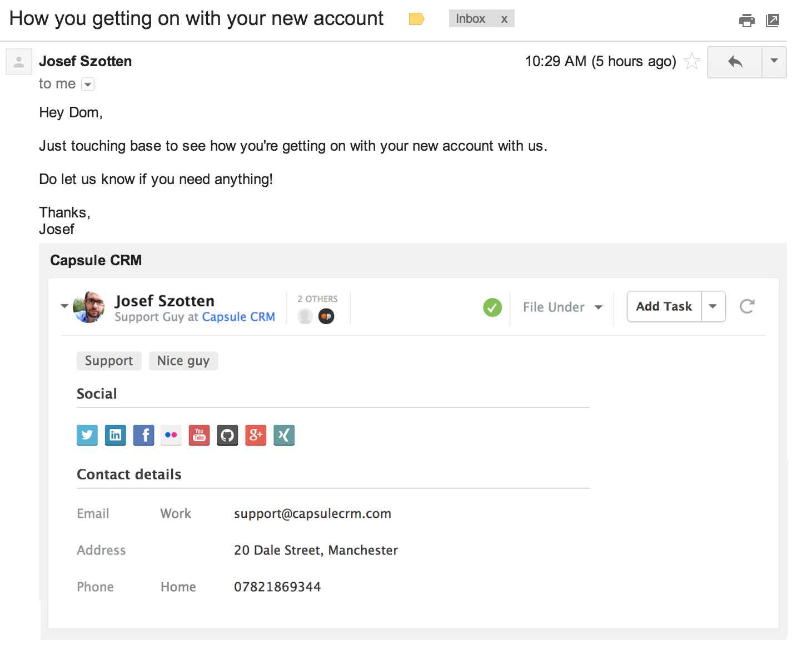Click address 20 Dale Street, Manchester

tap(316, 550)
